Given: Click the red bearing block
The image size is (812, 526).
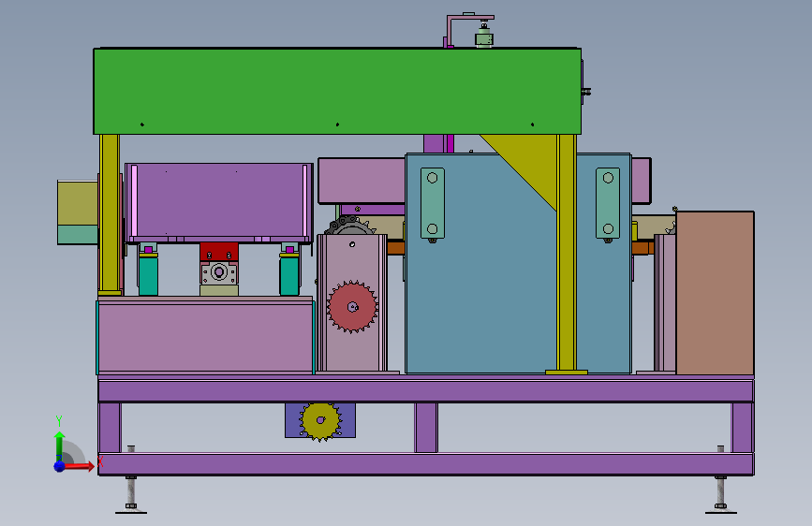Looking at the screenshot, I should coord(219,252).
